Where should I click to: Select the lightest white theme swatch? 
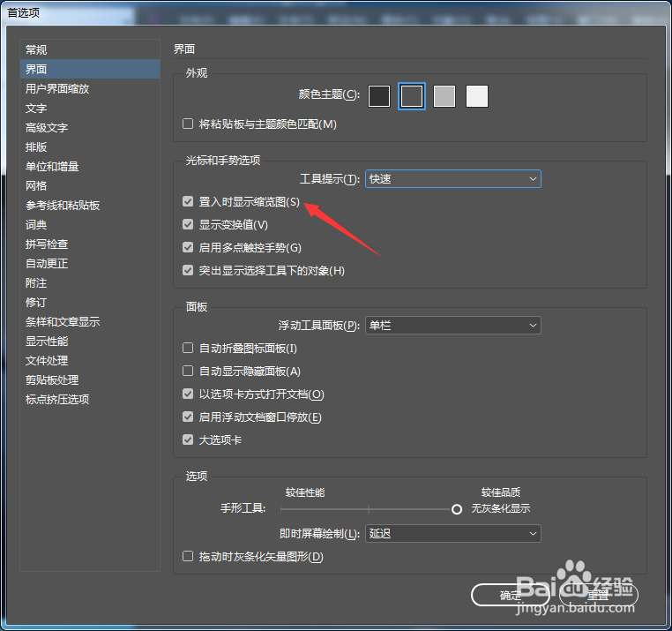coord(477,96)
